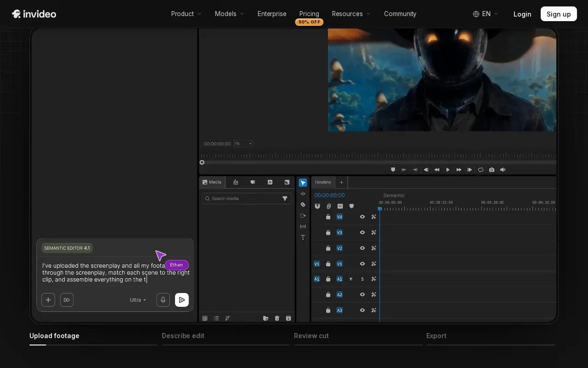
Task: Click the settings tool icon on the A3 track
Action: [374, 310]
